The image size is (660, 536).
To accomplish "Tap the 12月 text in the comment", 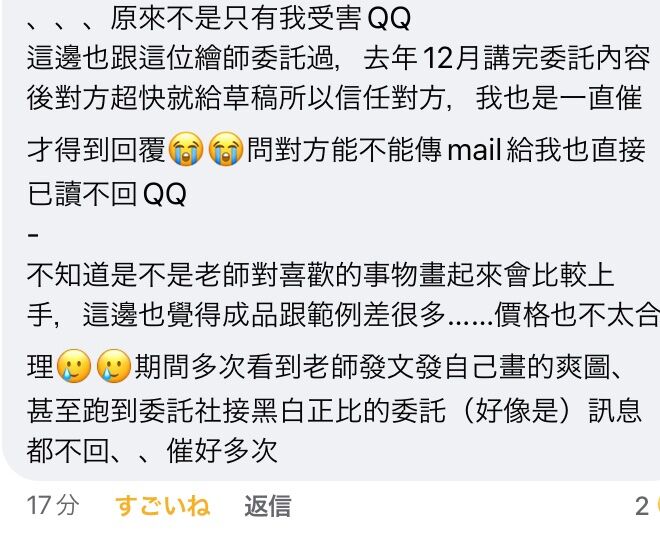I will [x=450, y=58].
